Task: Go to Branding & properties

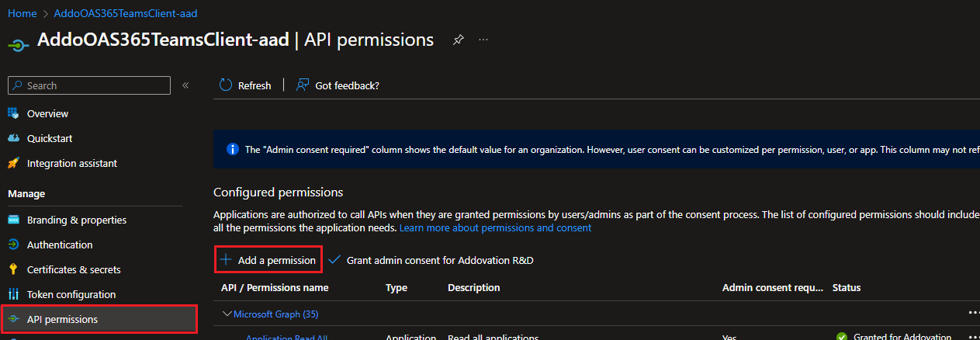Action: 76,220
